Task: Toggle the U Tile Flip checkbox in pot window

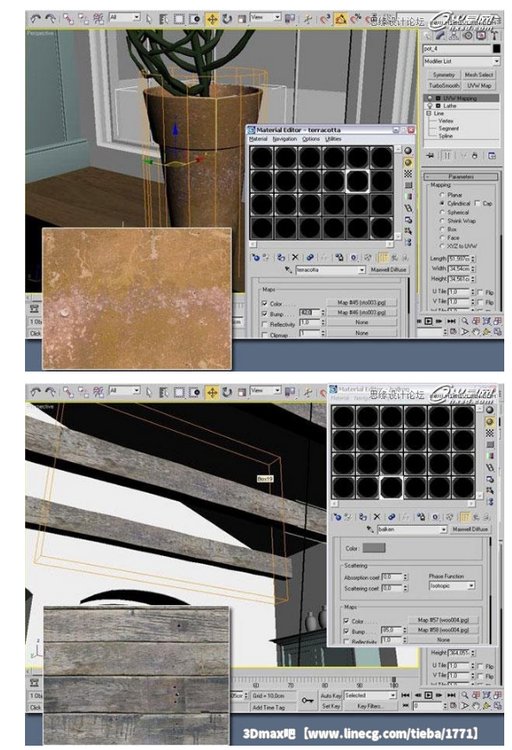Action: (x=480, y=292)
